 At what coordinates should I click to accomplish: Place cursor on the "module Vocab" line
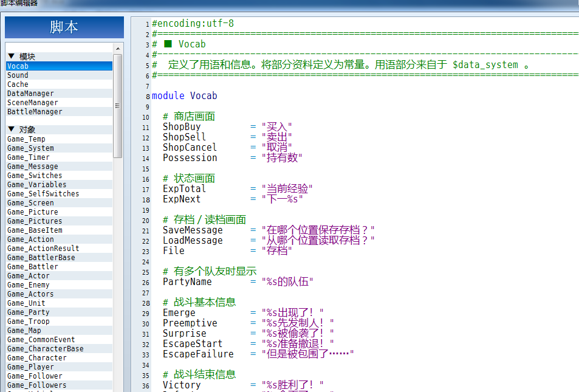tap(185, 95)
